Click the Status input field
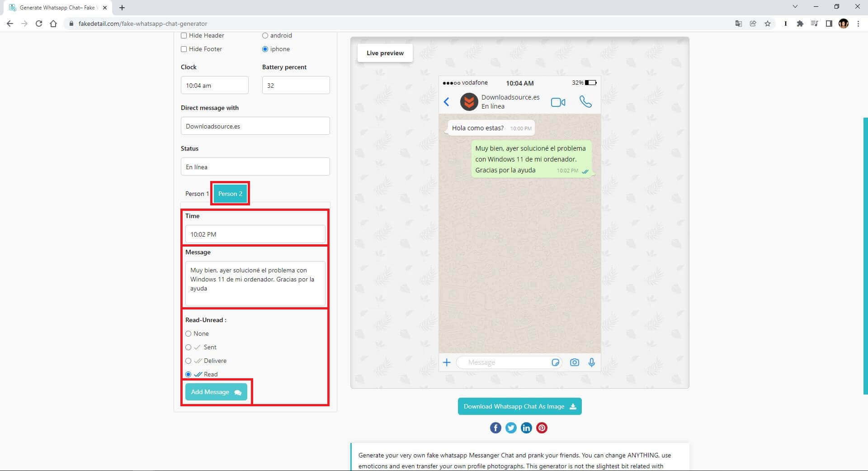The width and height of the screenshot is (868, 471). click(255, 167)
